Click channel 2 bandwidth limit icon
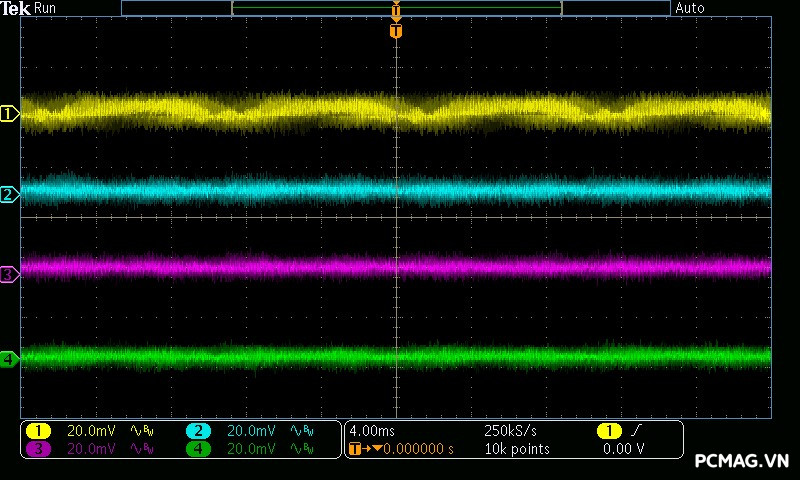The image size is (800, 480). click(x=302, y=431)
